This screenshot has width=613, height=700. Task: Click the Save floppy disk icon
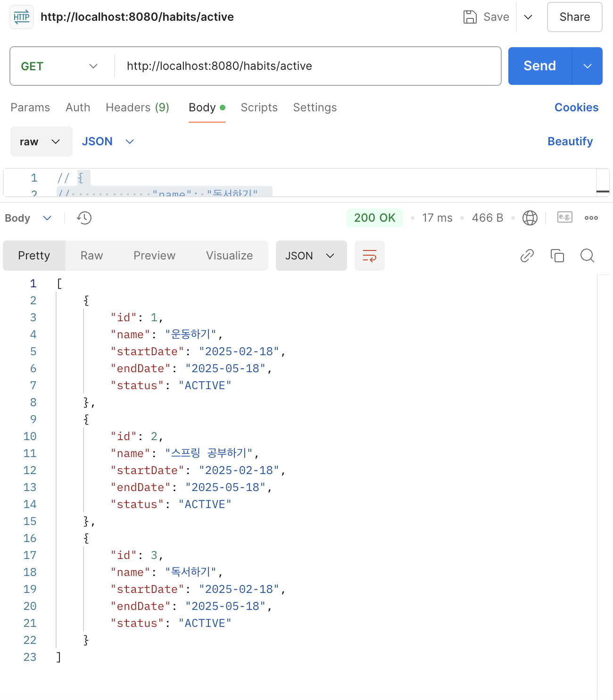click(x=470, y=17)
